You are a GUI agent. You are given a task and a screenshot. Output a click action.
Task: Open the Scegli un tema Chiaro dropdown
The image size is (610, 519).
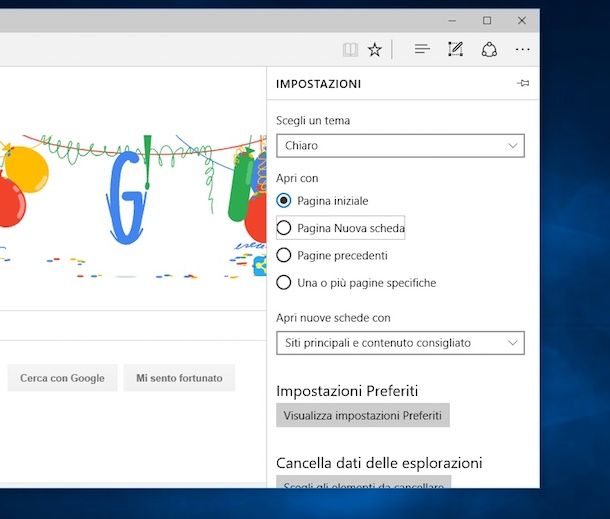point(400,146)
